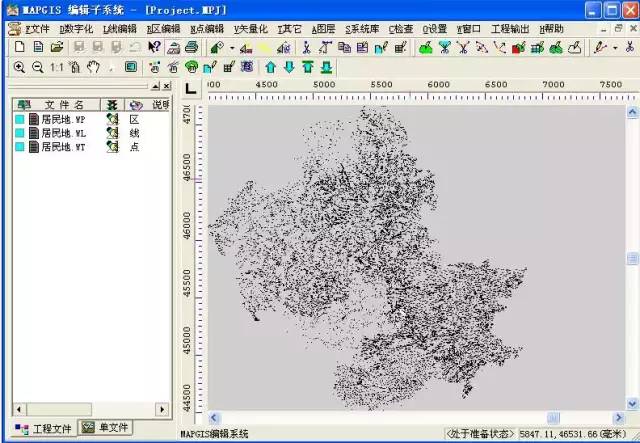The height and width of the screenshot is (443, 640).
Task: Open the L线编辑 menu
Action: pyautogui.click(x=120, y=29)
